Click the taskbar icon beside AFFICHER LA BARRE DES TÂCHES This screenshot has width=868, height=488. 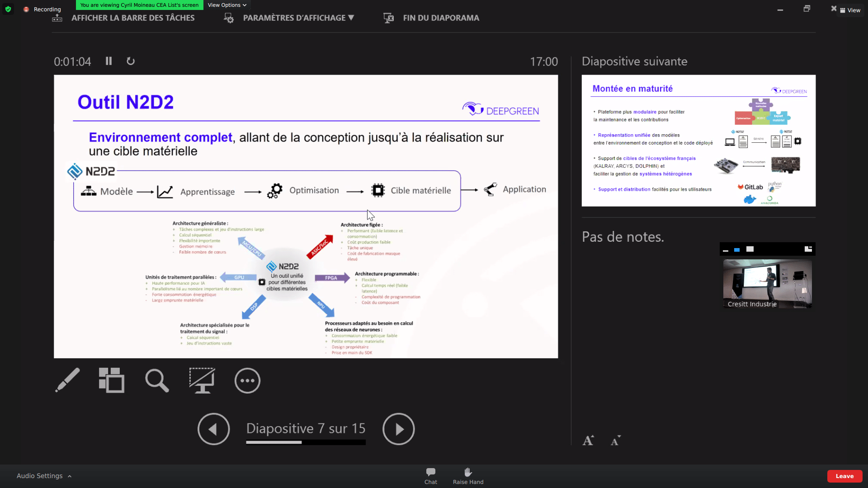[x=57, y=18]
